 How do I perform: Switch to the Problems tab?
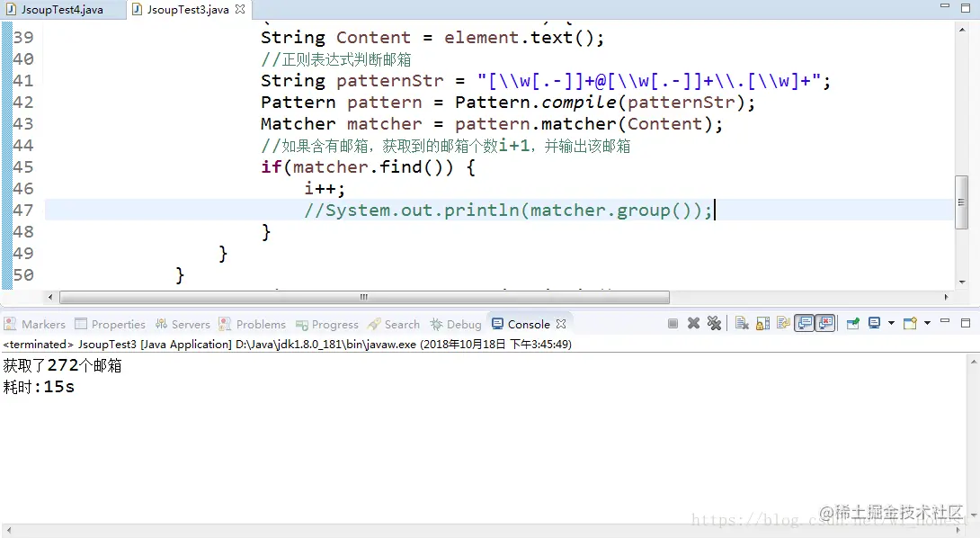252,324
